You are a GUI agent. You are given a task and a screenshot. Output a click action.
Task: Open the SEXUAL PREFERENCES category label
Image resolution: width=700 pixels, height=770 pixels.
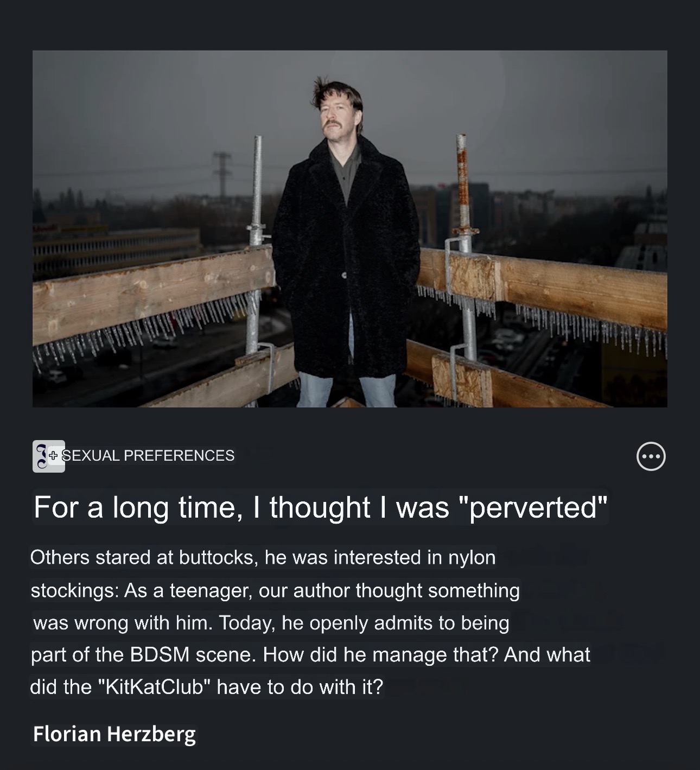pyautogui.click(x=149, y=455)
